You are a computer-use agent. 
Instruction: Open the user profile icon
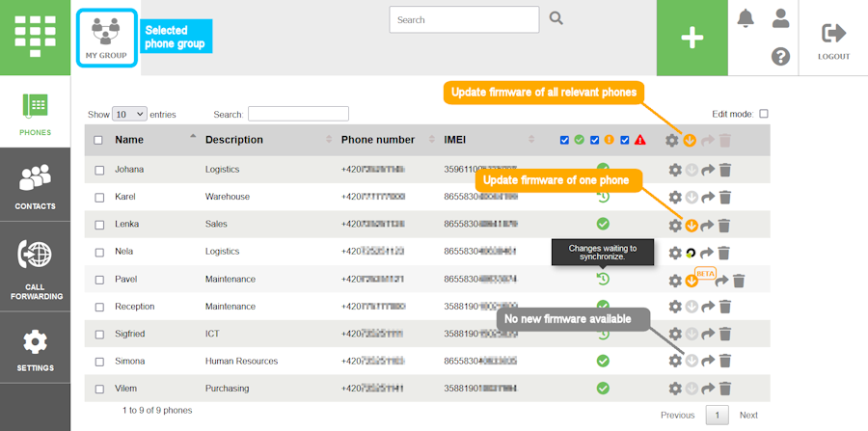tap(781, 18)
